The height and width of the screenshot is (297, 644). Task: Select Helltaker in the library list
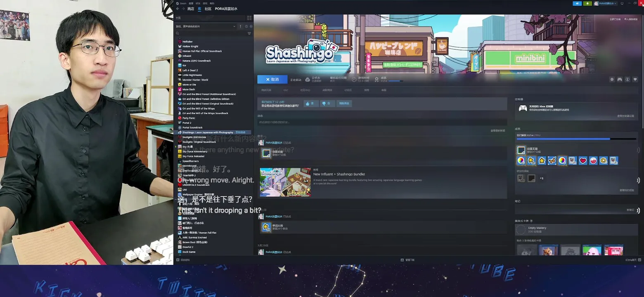coord(187,42)
